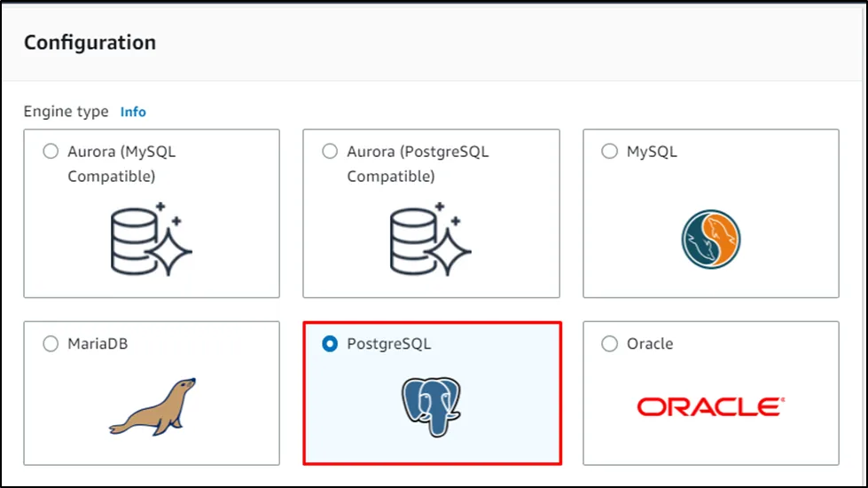Choose the MariaDB radio button
868x488 pixels.
[x=51, y=343]
